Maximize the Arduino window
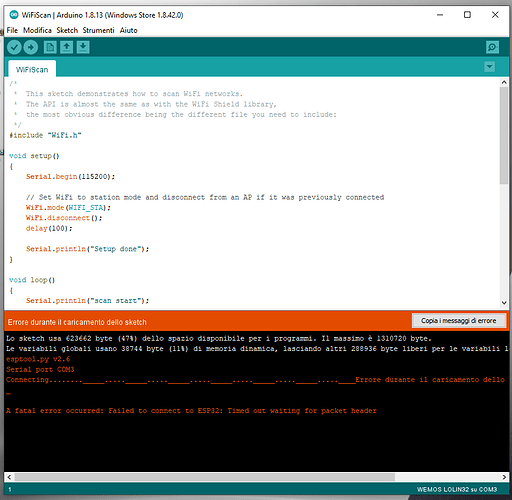This screenshot has width=512, height=500. click(x=467, y=15)
